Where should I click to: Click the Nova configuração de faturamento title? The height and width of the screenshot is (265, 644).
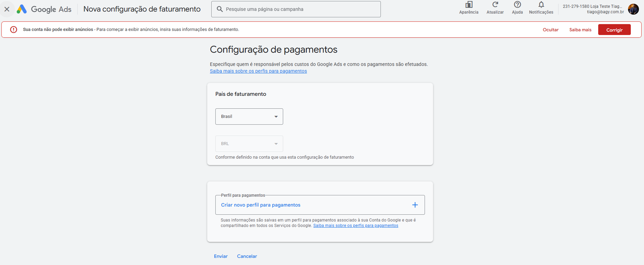(x=142, y=9)
